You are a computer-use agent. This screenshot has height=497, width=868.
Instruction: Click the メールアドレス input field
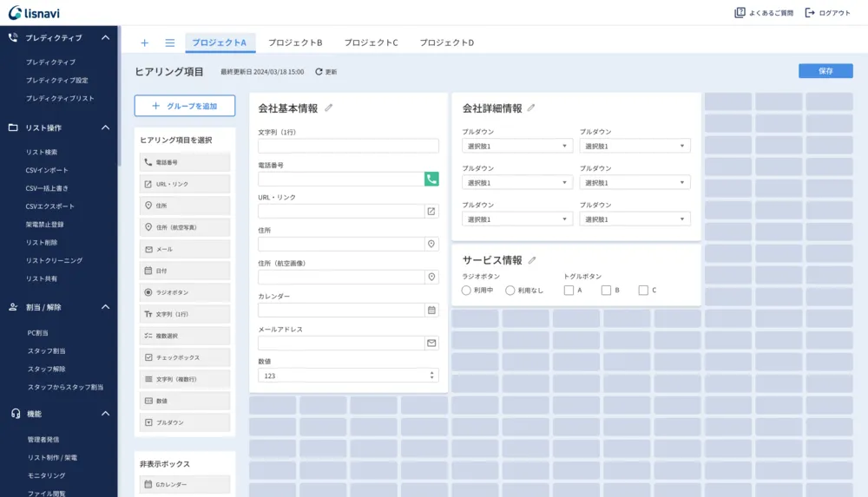(x=341, y=343)
